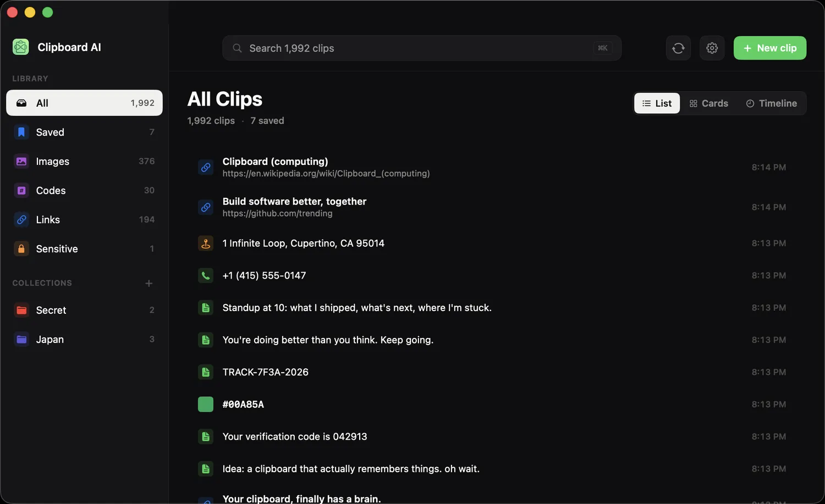Click the All Clips heading
This screenshot has width=825, height=504.
tap(225, 99)
